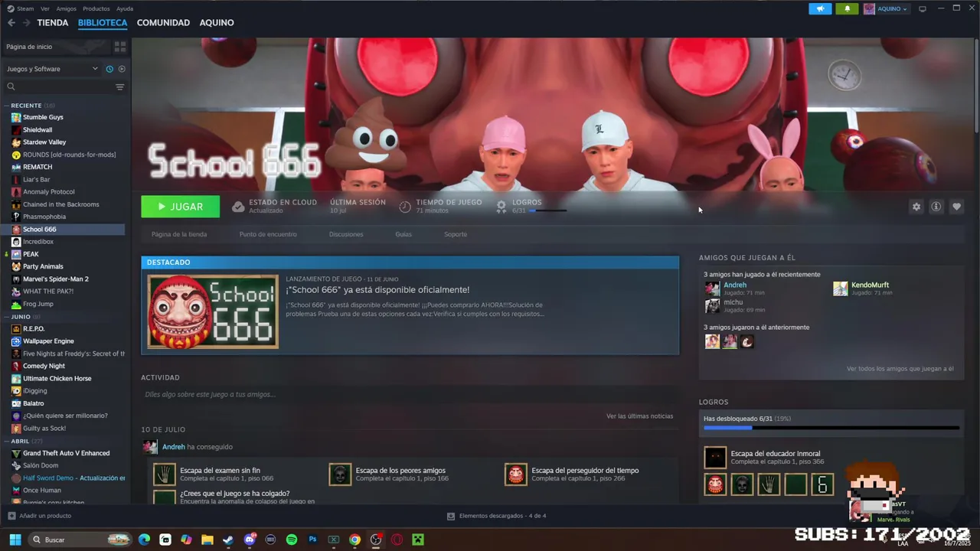Open Página de la tienda link

tap(179, 234)
